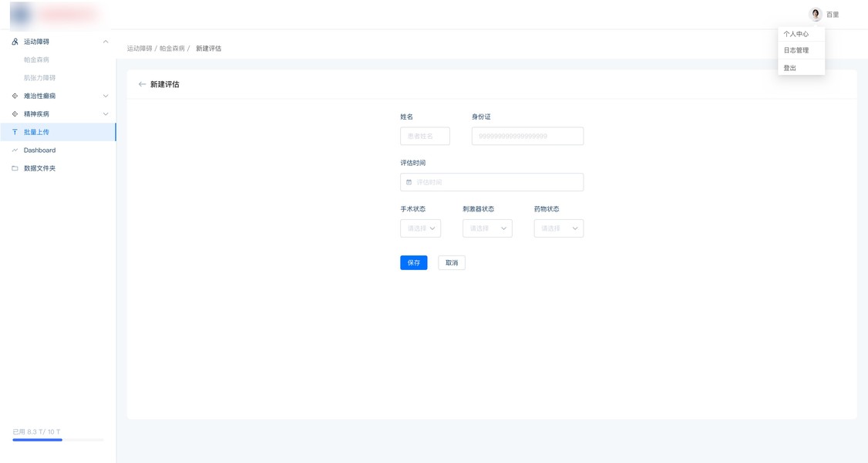Click the blurred logo at top left
The width and height of the screenshot is (868, 463).
click(56, 15)
